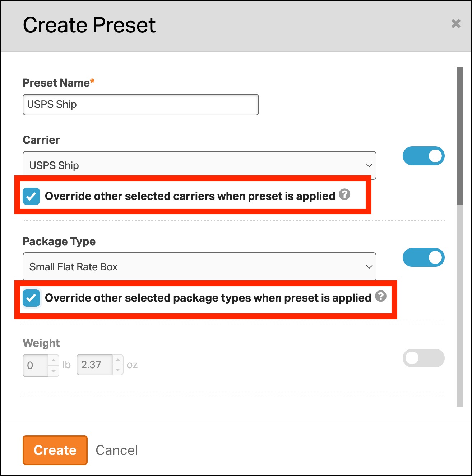Image resolution: width=472 pixels, height=476 pixels.
Task: Click the ounces weight field showing 2.37
Action: (x=94, y=365)
